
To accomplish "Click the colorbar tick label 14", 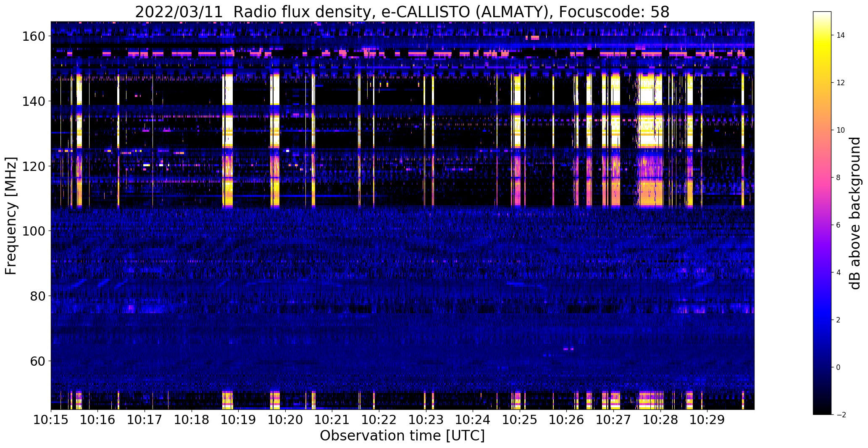I will point(841,35).
